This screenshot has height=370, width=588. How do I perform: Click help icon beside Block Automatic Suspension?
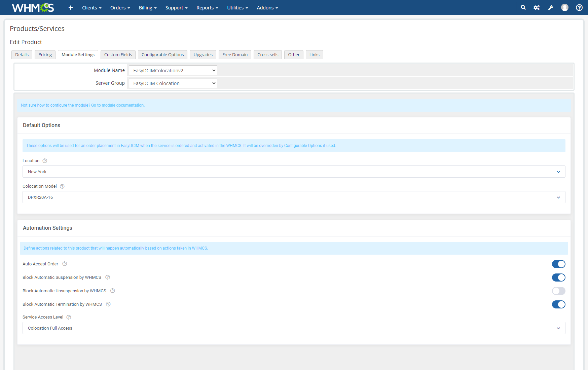click(108, 277)
